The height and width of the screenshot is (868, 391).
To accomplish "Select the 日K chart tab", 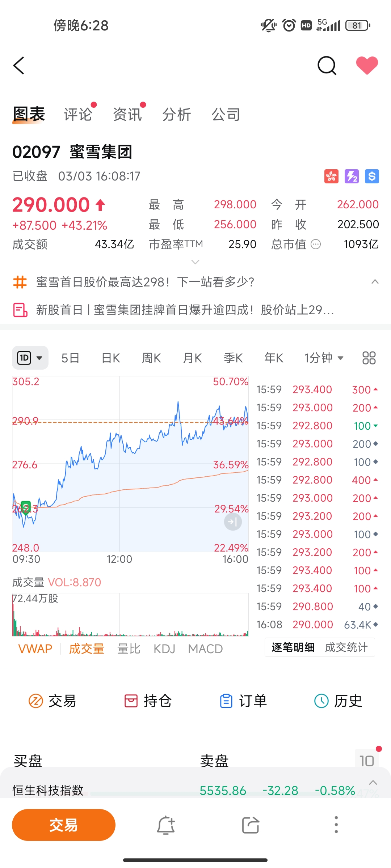I will tap(111, 358).
